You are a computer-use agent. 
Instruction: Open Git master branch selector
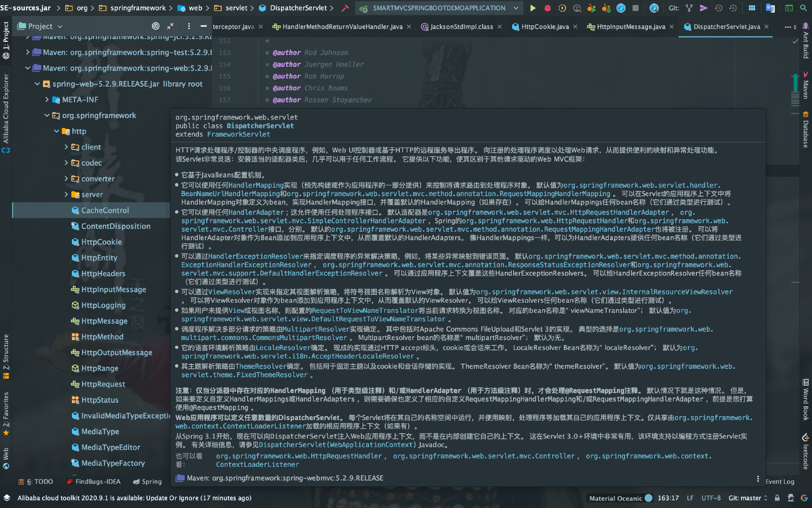coord(748,498)
